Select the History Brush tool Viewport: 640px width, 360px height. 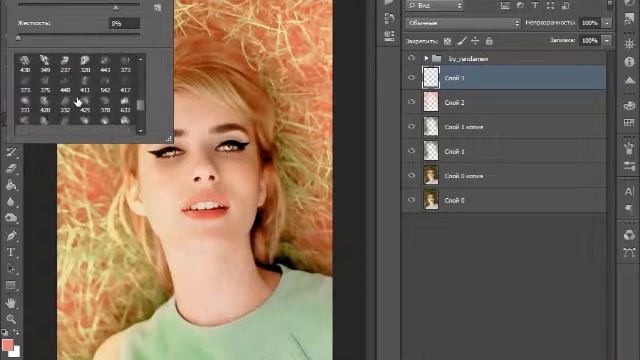tap(11, 153)
